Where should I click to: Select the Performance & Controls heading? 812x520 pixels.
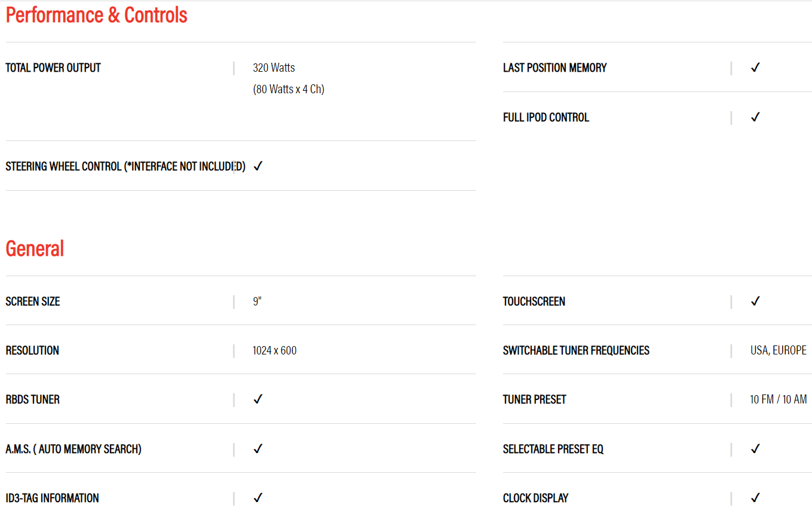pos(97,15)
